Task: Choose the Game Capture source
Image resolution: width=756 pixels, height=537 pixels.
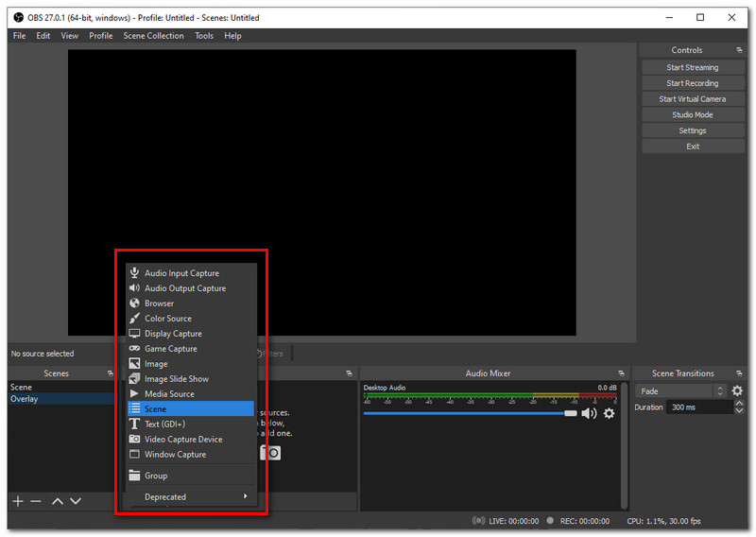Action: pos(170,349)
